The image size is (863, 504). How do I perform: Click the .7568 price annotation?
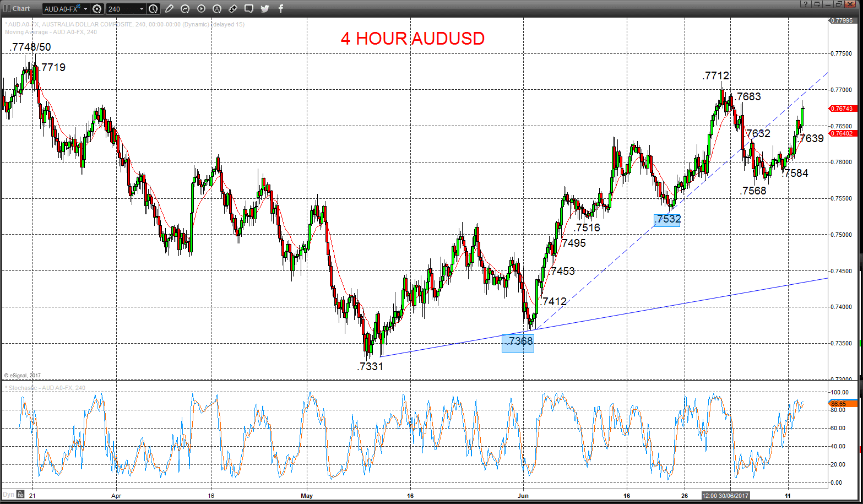753,191
